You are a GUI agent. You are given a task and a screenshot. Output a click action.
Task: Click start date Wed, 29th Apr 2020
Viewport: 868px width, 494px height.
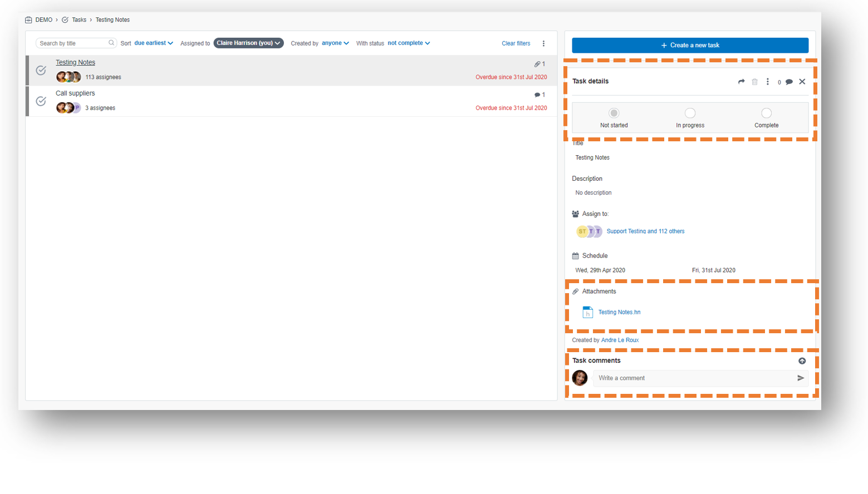pyautogui.click(x=600, y=270)
